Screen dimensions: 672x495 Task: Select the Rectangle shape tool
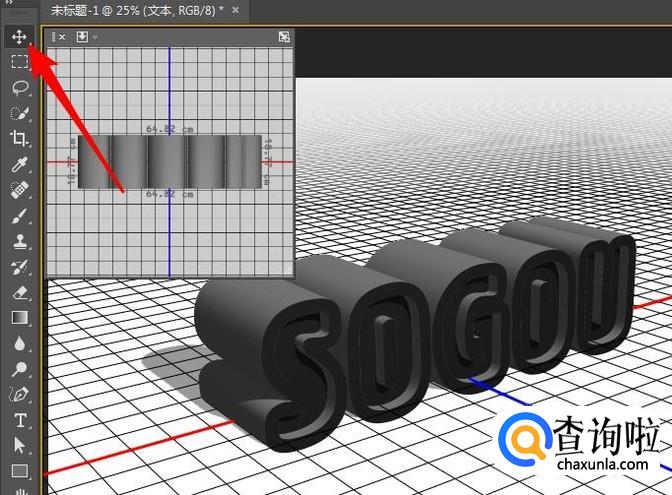pos(20,471)
